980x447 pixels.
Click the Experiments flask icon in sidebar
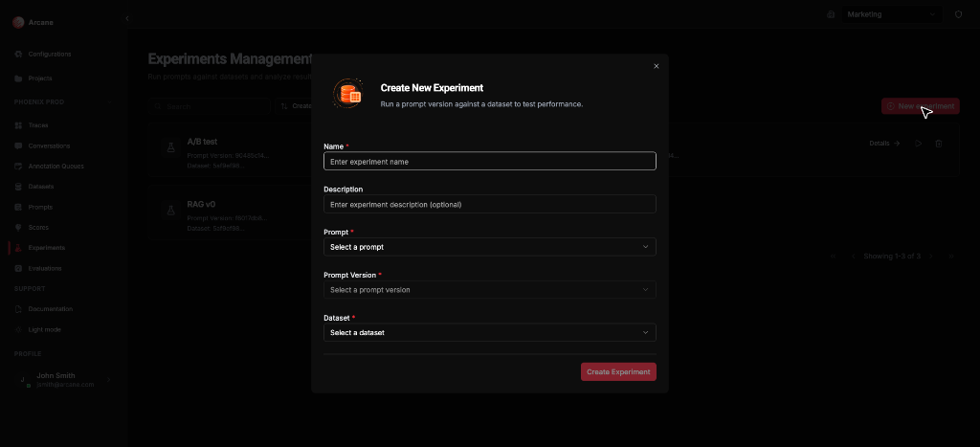[18, 248]
